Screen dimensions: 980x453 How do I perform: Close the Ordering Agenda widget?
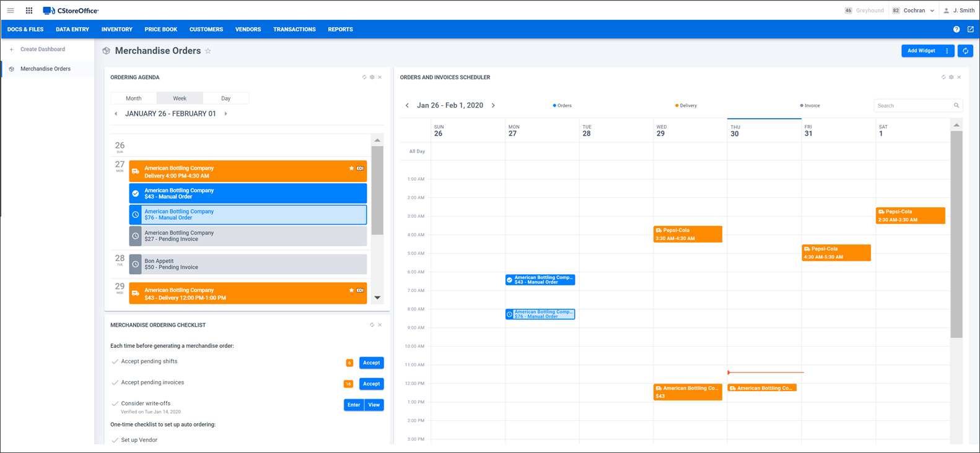(x=380, y=77)
